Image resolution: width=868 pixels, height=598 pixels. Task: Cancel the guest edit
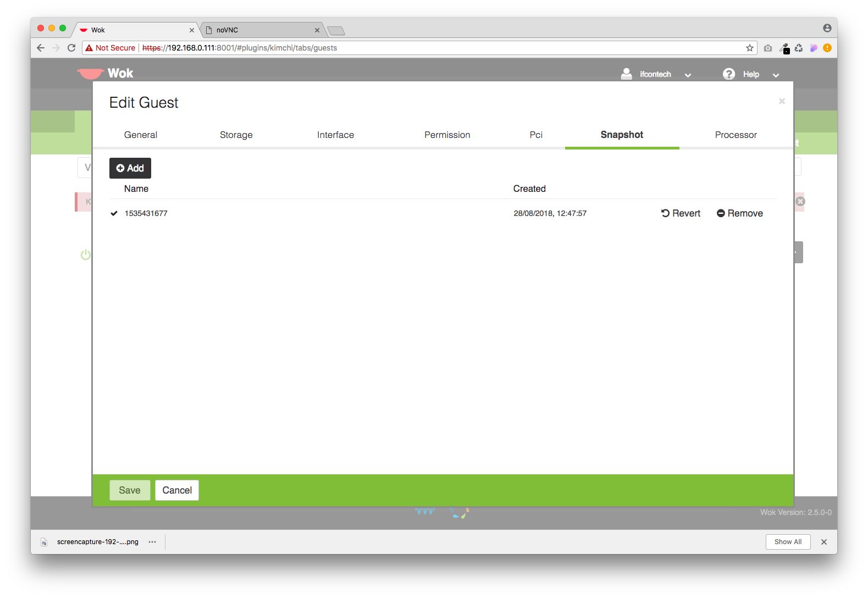point(177,490)
